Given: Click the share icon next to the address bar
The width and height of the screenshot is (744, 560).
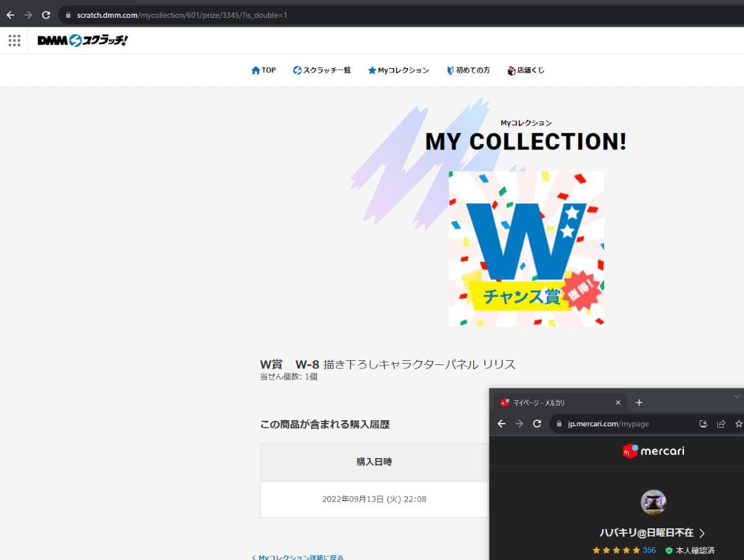Looking at the screenshot, I should (x=721, y=424).
